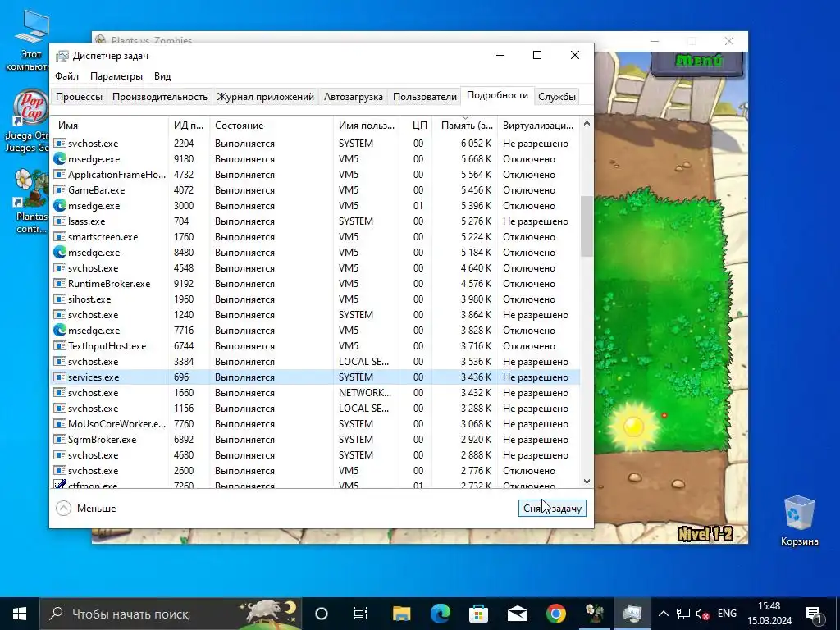This screenshot has width=840, height=630.
Task: Click scrollbar down arrow in process list
Action: point(587,481)
